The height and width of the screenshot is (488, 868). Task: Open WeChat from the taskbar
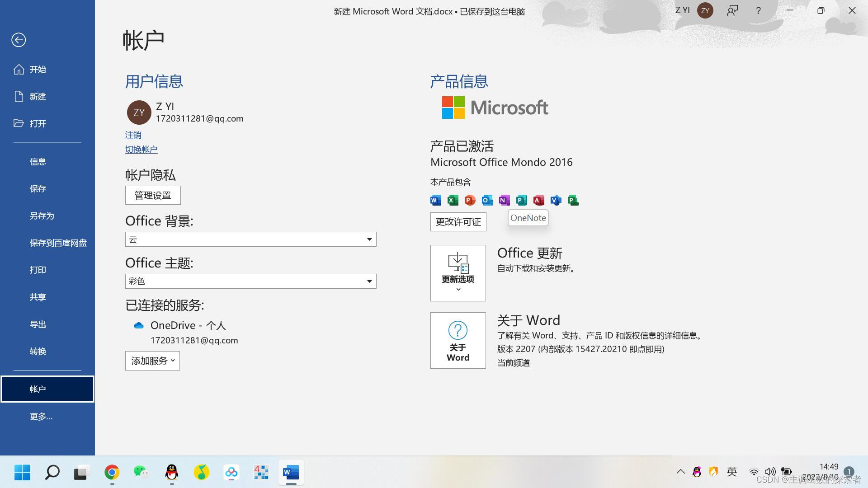142,473
